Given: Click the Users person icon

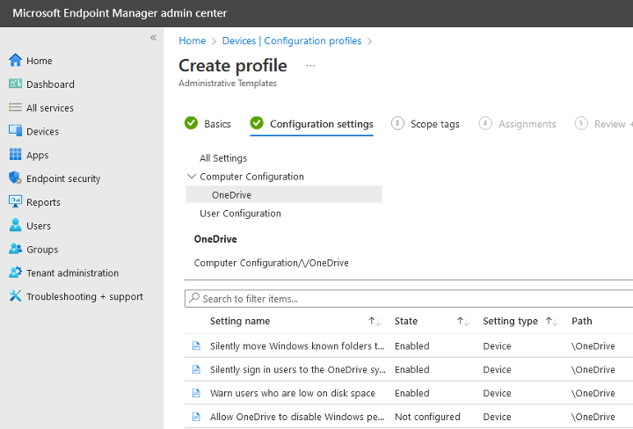Looking at the screenshot, I should [x=15, y=225].
